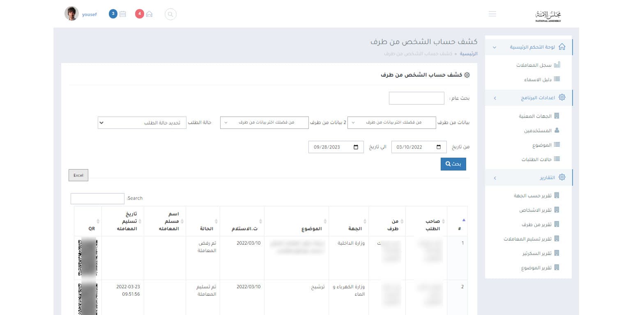
Task: Click the building icon next to الجهات المعنية
Action: click(557, 116)
